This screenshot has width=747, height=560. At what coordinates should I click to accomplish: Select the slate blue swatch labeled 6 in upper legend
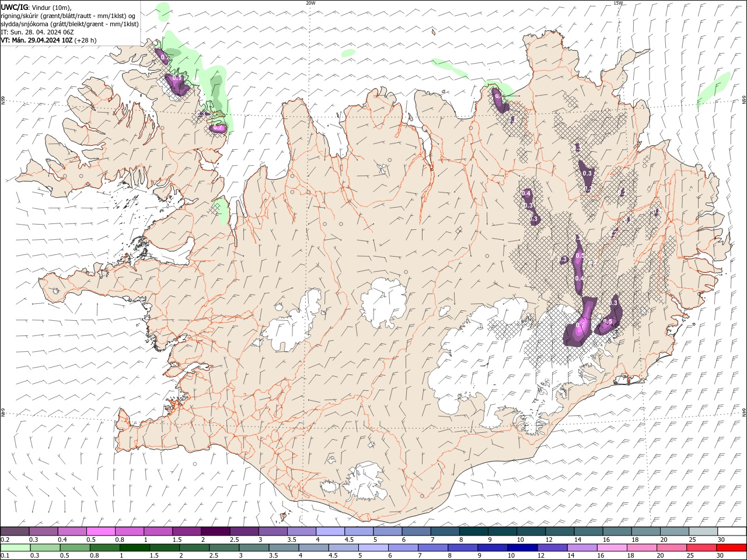(x=416, y=531)
